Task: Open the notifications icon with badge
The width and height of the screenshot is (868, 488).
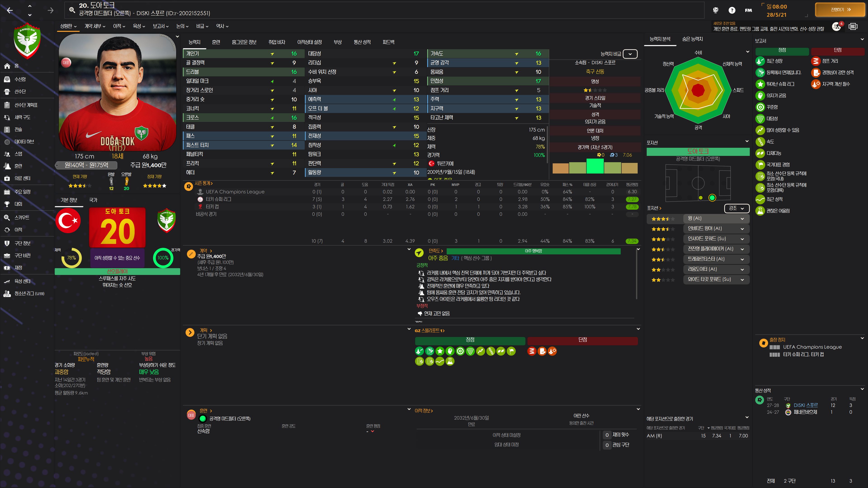Action: (x=837, y=27)
